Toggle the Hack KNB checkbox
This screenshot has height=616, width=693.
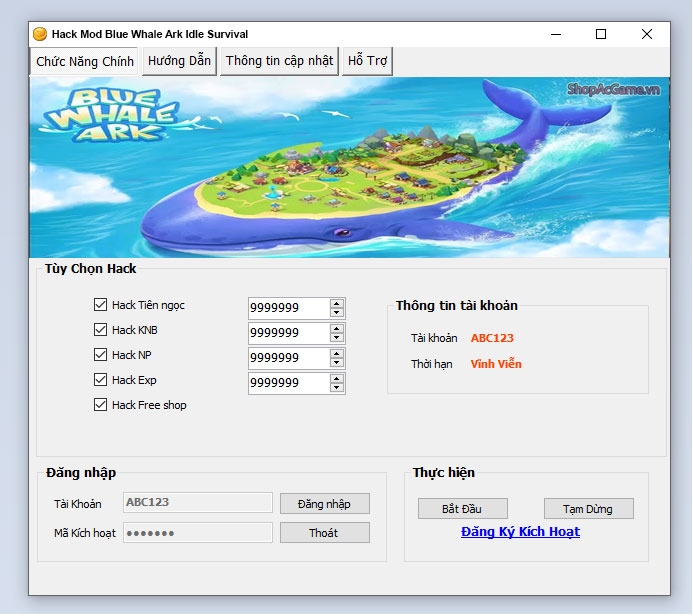[100, 330]
